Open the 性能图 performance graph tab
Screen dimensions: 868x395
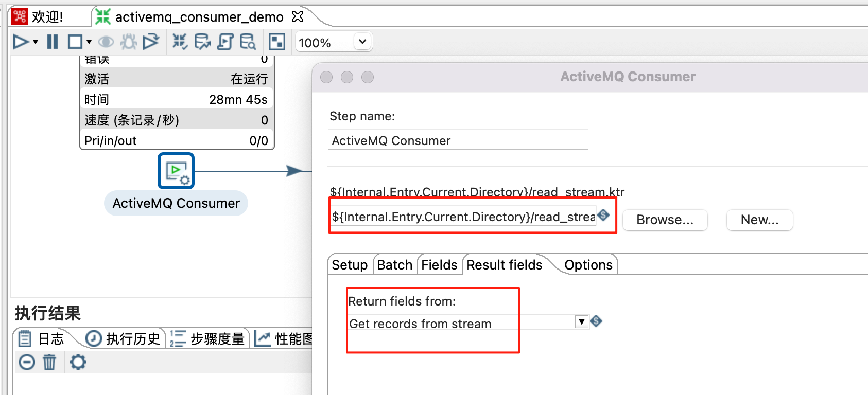(x=283, y=338)
